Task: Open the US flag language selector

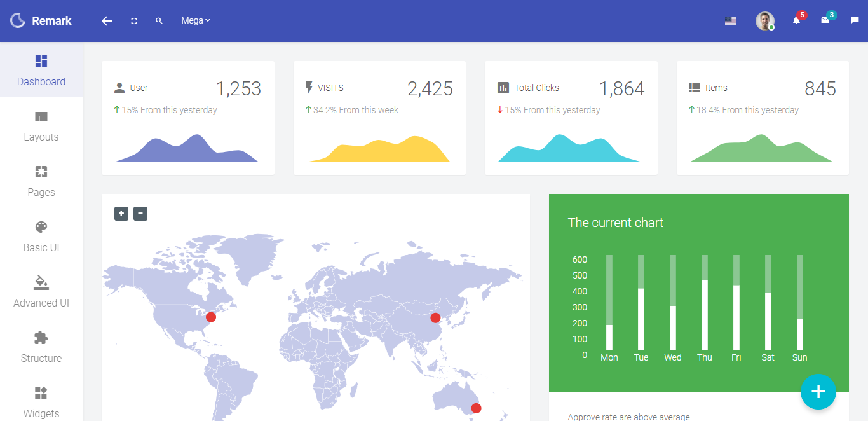Action: (731, 21)
